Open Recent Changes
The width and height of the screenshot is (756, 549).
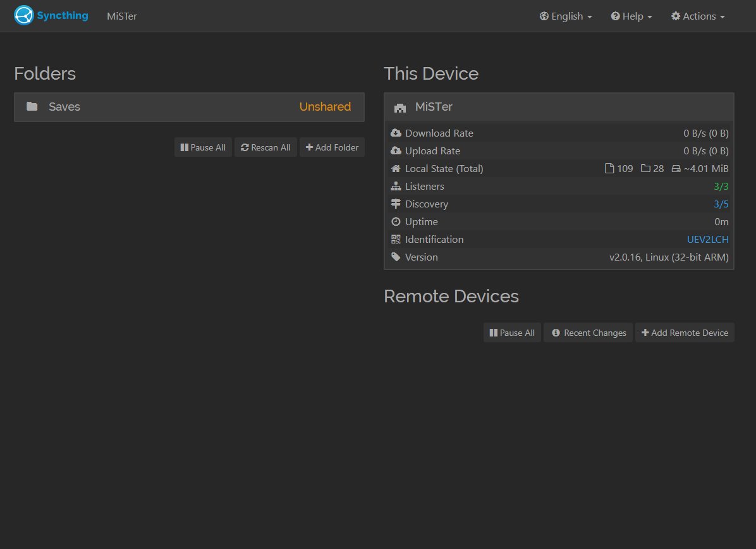click(x=588, y=333)
